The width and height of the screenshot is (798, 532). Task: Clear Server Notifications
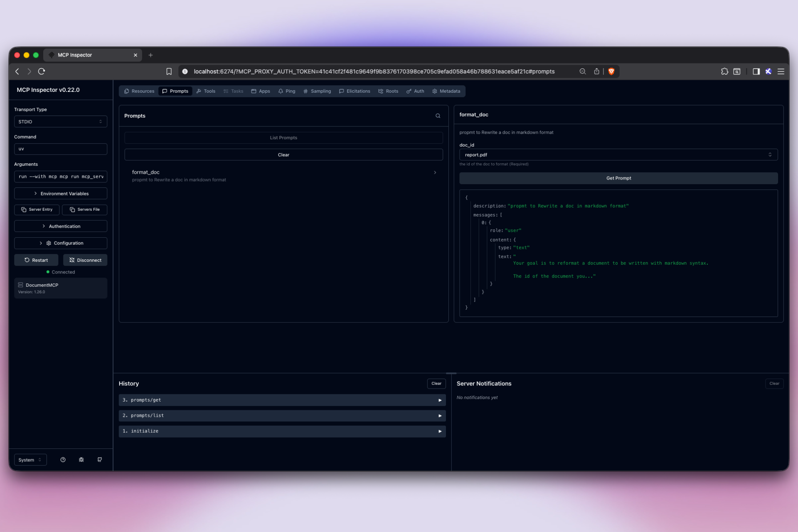click(774, 384)
